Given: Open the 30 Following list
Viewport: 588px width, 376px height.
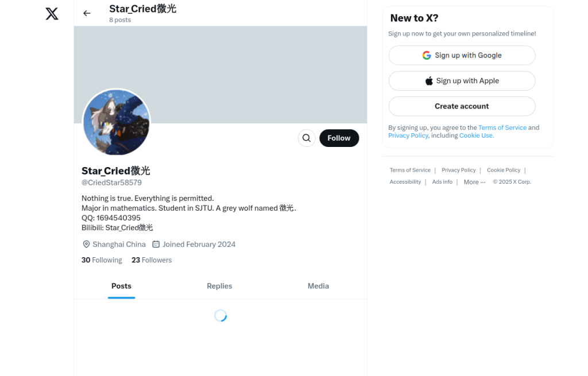Looking at the screenshot, I should tap(102, 260).
